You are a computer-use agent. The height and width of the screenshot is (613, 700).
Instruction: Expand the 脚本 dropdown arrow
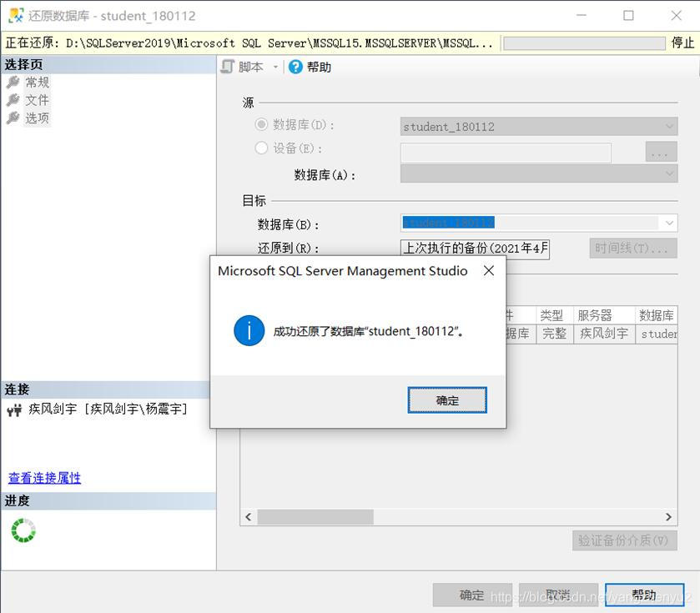[x=275, y=68]
